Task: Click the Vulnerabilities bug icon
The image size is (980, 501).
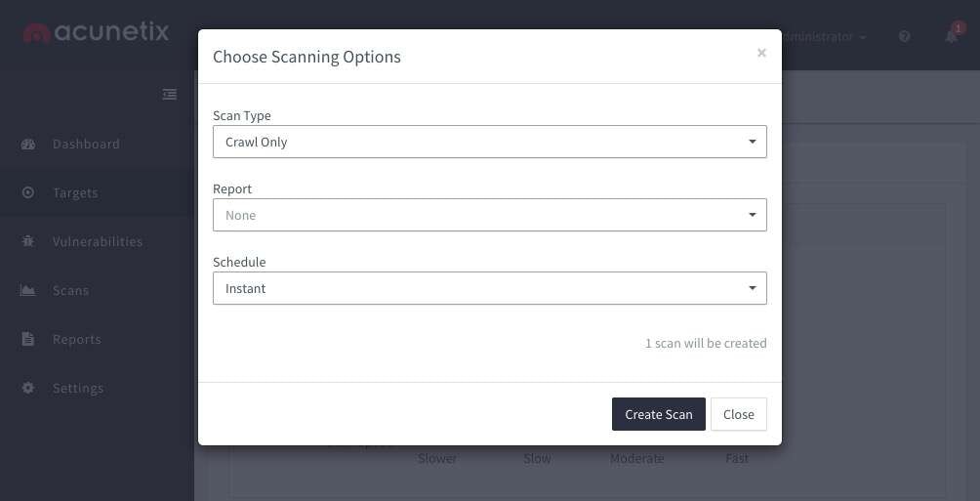Action: [x=28, y=241]
